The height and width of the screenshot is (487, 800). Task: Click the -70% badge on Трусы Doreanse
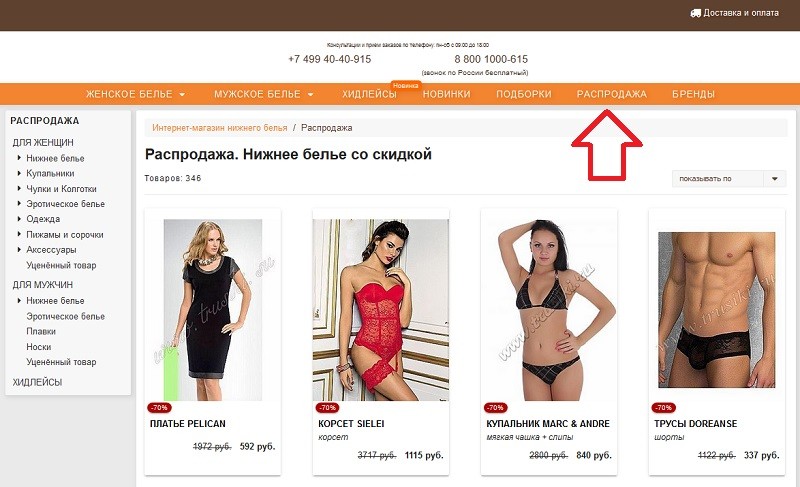[663, 407]
